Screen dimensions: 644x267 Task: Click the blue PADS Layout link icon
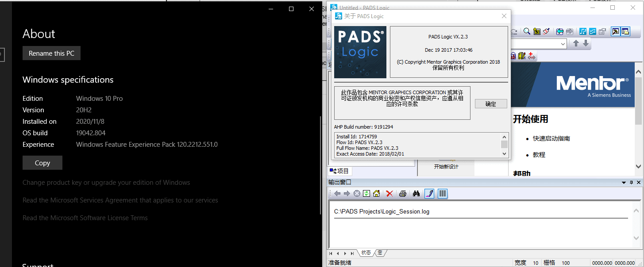583,31
